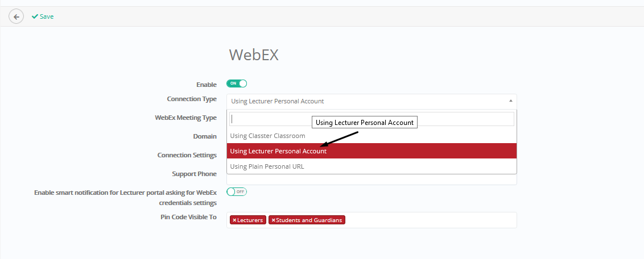The width and height of the screenshot is (644, 259).
Task: Click the Pin Code Visible To label
Action: [188, 217]
